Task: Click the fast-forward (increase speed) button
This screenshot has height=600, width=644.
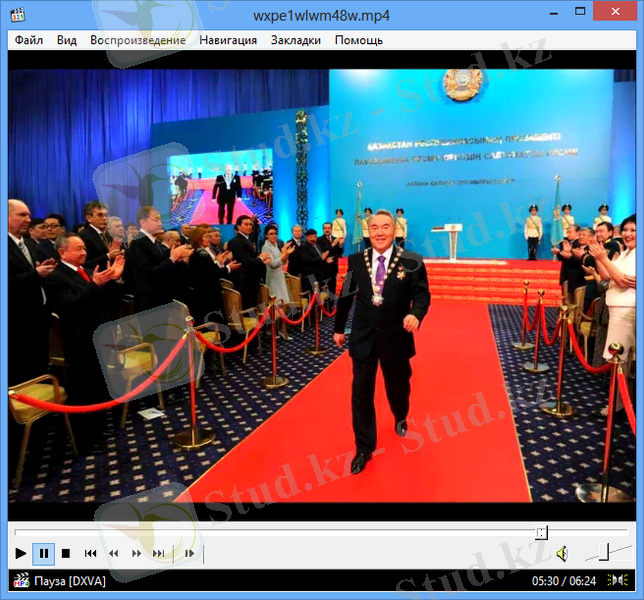Action: [x=137, y=553]
